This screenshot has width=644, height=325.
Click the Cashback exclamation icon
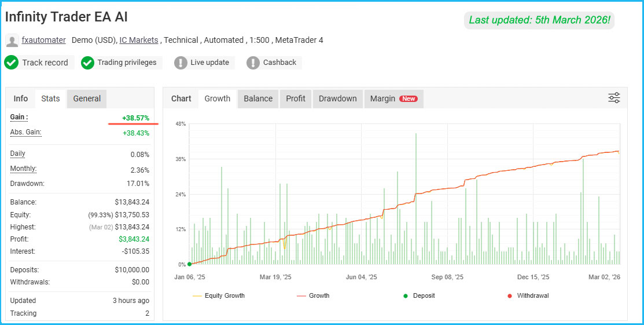coord(253,63)
